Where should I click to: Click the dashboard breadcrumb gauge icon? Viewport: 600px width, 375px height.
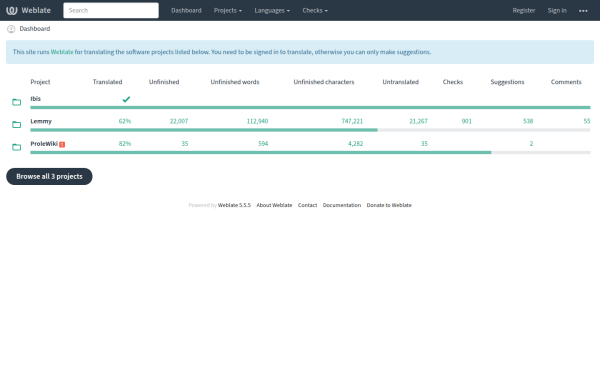11,29
